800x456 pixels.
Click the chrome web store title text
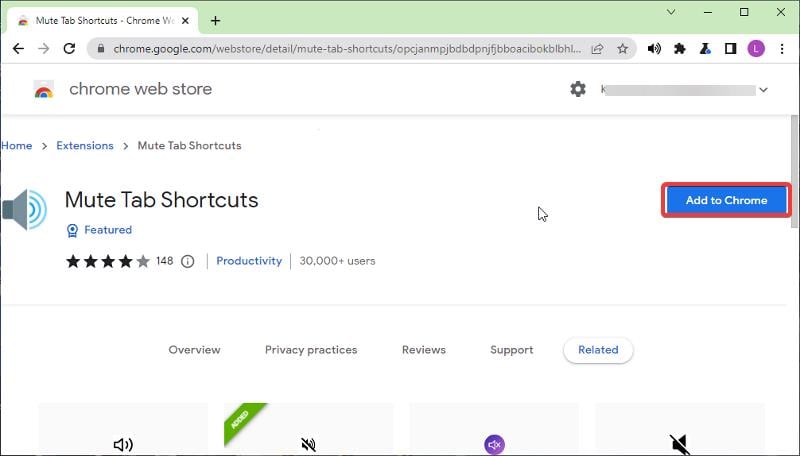pos(140,89)
